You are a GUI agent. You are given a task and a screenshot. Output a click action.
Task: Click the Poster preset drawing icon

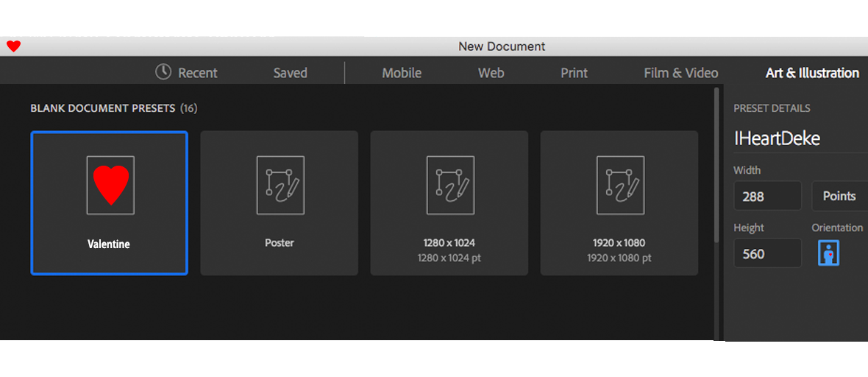click(x=280, y=185)
